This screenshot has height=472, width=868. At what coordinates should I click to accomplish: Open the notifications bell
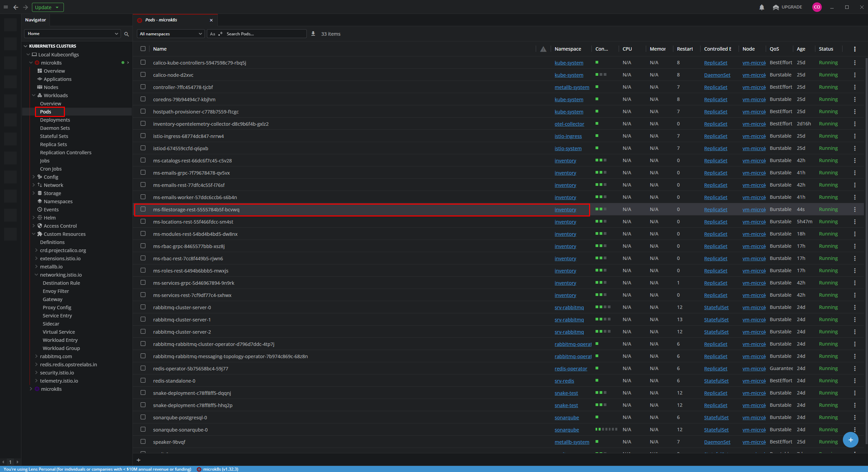tap(762, 7)
